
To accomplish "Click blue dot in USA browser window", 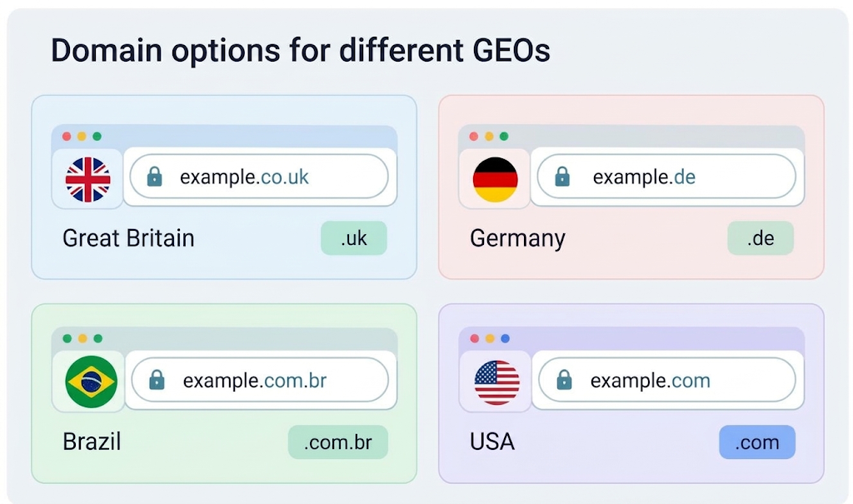I will [506, 338].
